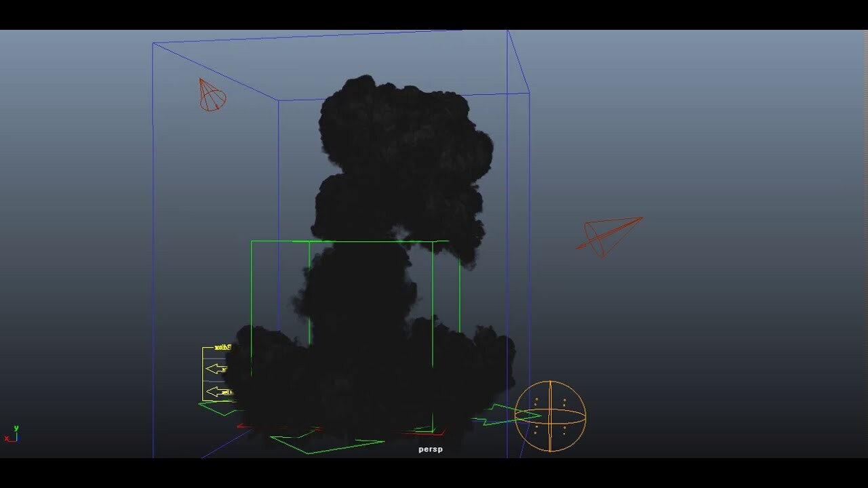Screen dimensions: 868x488
Task: Click the yellow Editor manipulator label
Action: [224, 346]
